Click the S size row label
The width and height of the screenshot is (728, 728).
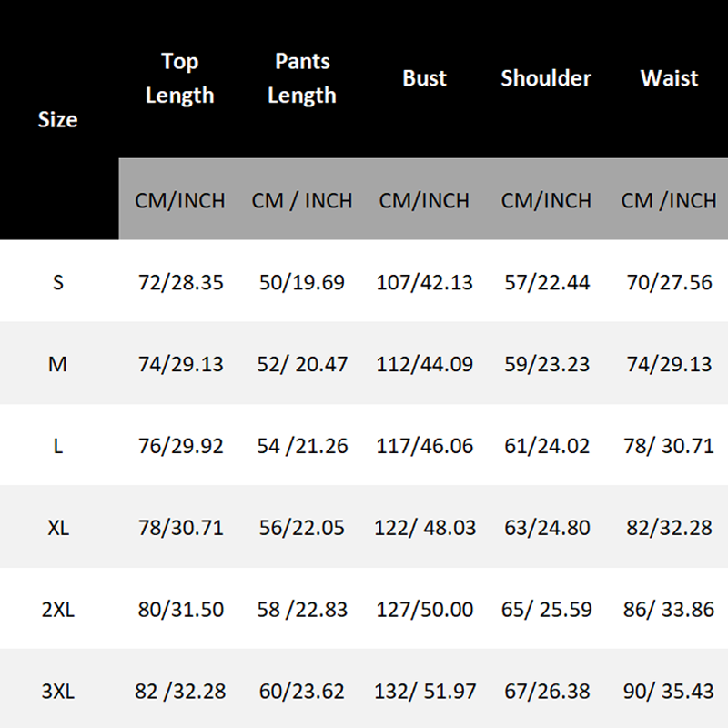[x=58, y=282]
